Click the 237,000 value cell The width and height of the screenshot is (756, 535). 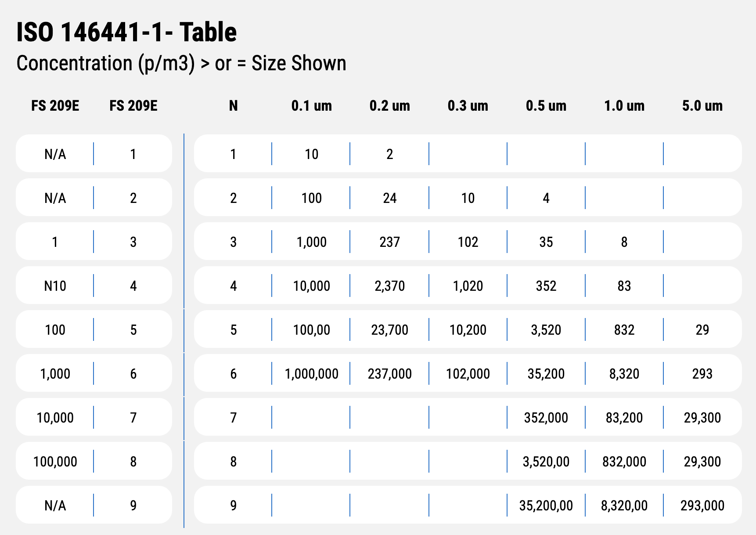(389, 374)
